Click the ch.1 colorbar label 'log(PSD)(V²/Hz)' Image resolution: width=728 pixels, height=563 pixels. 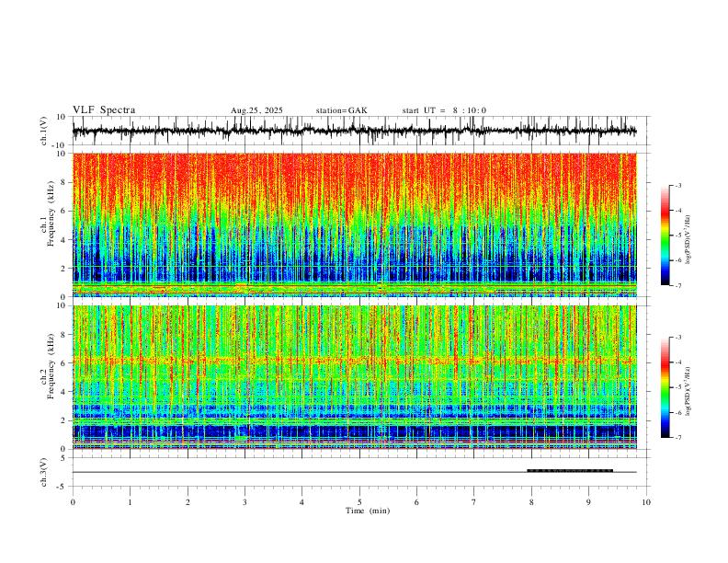pos(688,239)
